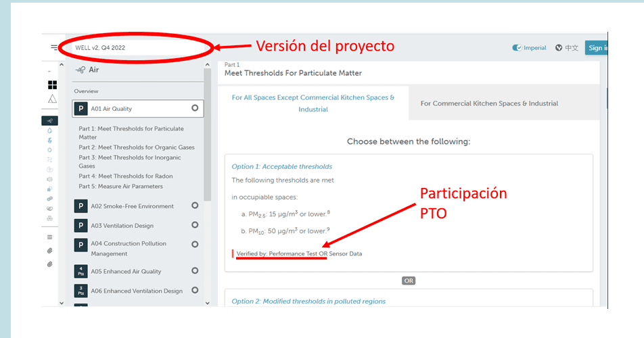Viewport: 644px width, 338px height.
Task: Click the upper paperclip attachment icon
Action: [x=49, y=251]
